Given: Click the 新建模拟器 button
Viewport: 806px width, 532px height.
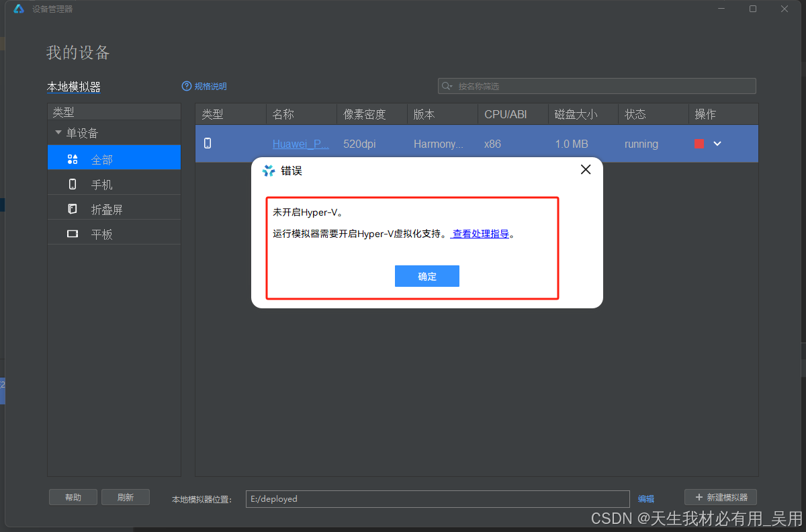Looking at the screenshot, I should coord(721,497).
